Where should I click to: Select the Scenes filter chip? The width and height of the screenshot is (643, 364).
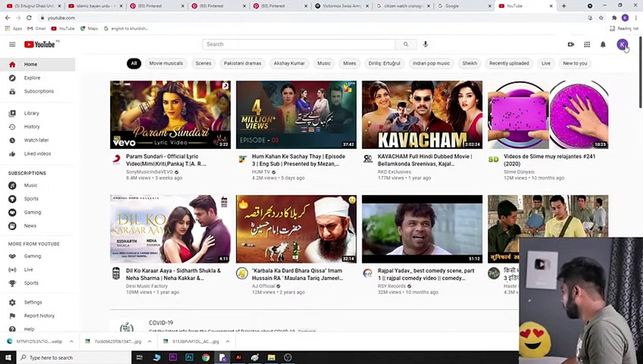[203, 64]
